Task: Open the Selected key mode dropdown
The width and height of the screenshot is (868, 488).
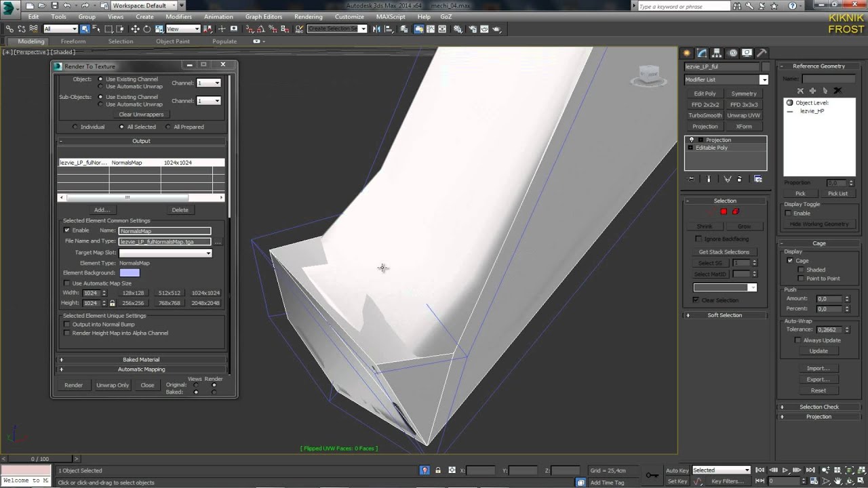Action: point(721,470)
